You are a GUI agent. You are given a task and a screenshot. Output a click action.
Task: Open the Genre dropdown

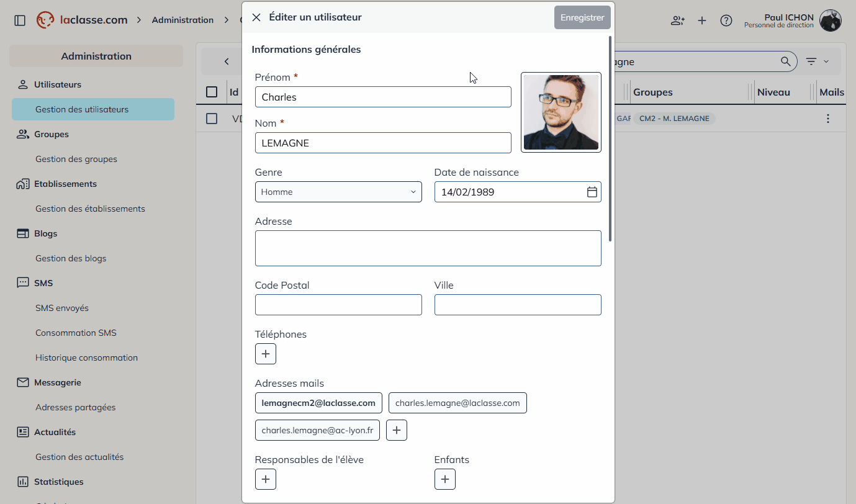point(338,192)
